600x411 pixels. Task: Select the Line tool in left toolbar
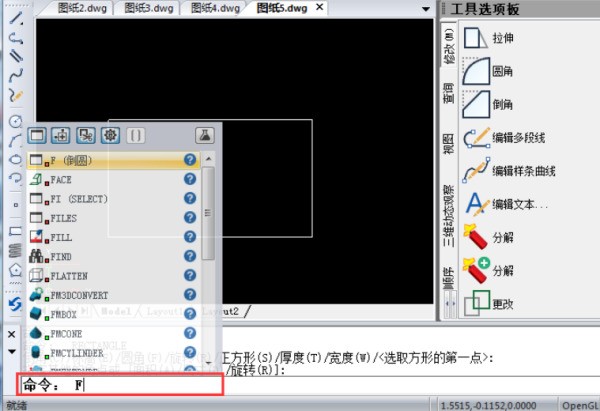point(16,18)
